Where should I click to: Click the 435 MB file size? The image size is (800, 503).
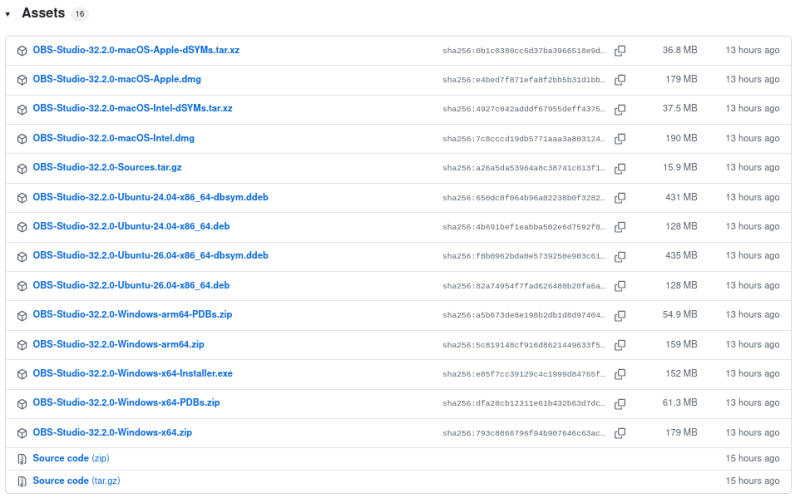681,255
